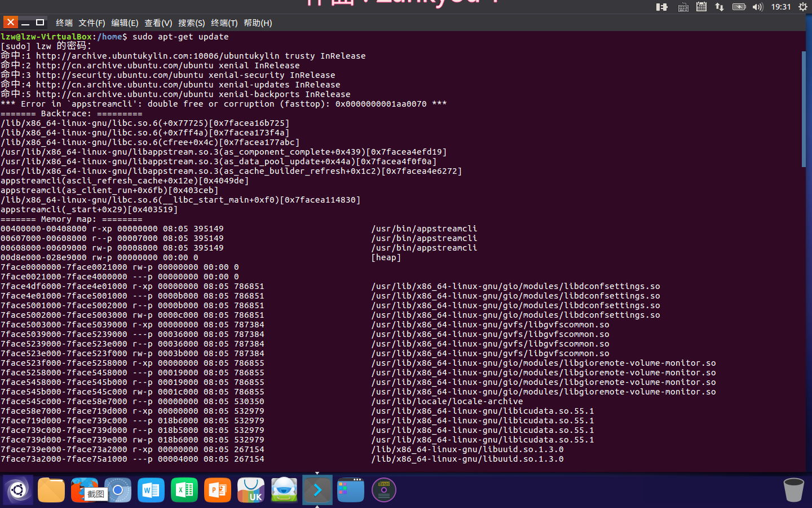Click the 'cfree+0x4c' backtrace line
The image size is (812, 508).
(150, 142)
